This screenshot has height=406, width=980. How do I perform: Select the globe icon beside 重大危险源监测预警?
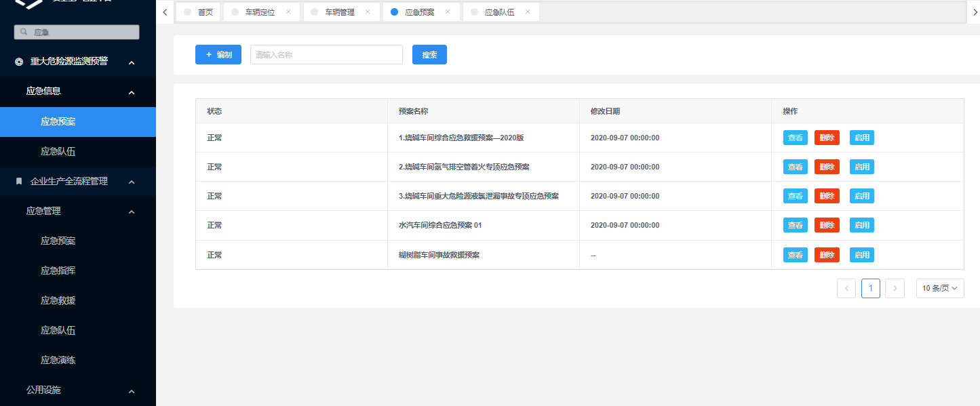click(x=18, y=61)
